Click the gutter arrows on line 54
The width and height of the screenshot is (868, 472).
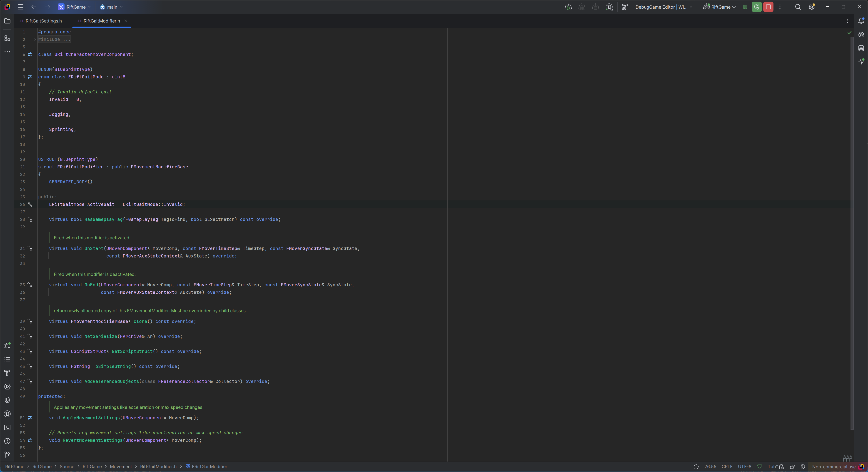pyautogui.click(x=30, y=440)
